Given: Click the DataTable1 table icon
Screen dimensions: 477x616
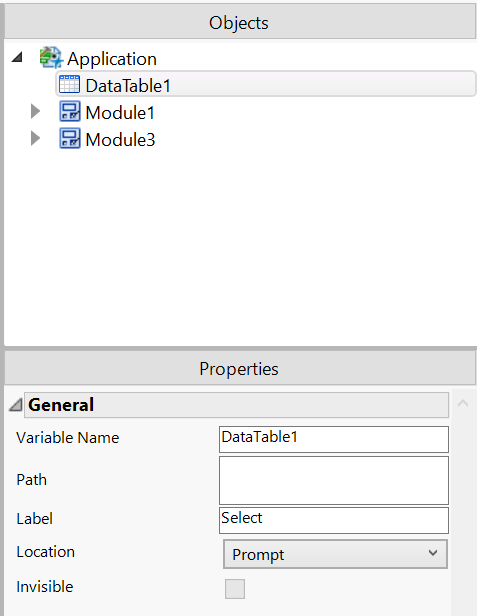Looking at the screenshot, I should click(69, 84).
